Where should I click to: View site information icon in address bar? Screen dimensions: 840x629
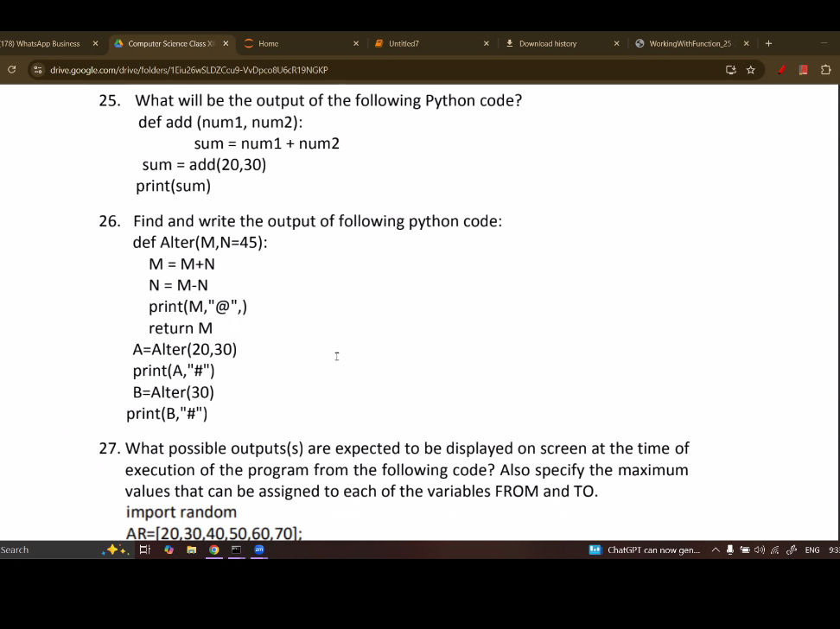(37, 70)
